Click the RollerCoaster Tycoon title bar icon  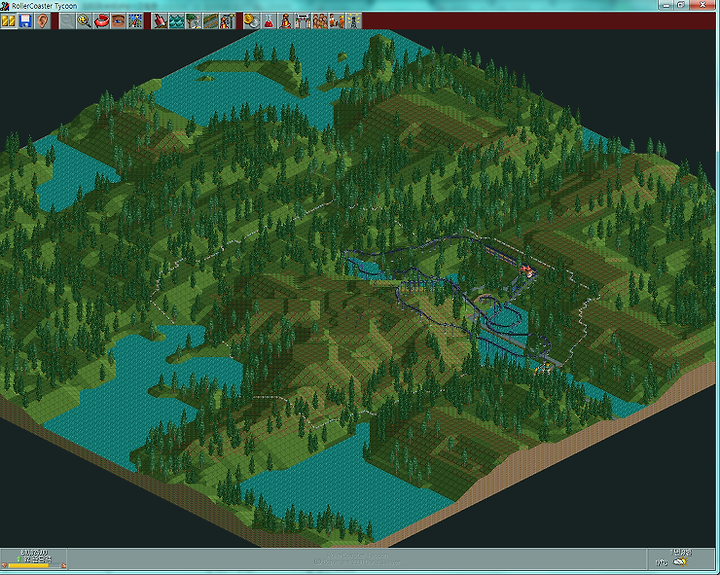[5, 6]
